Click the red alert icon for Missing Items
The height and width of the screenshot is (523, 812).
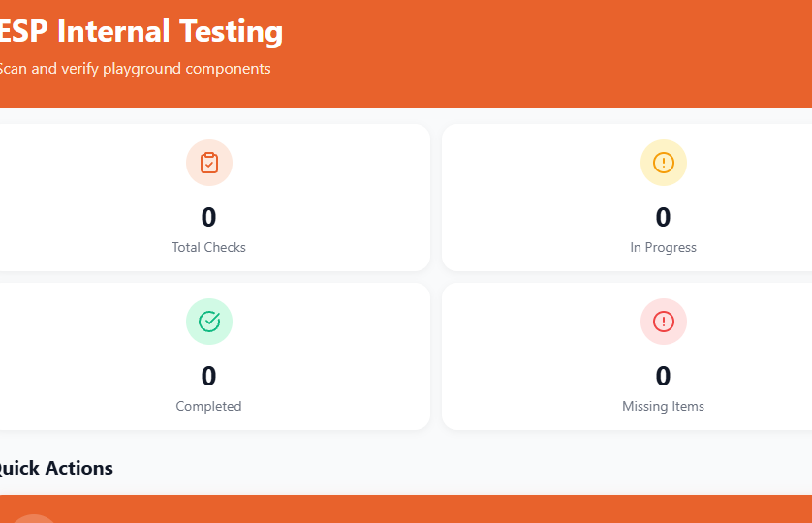(x=664, y=322)
